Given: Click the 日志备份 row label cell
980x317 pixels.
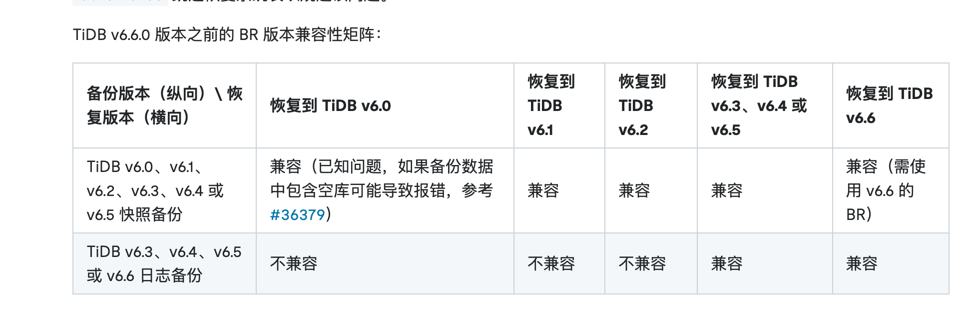Looking at the screenshot, I should point(163,263).
